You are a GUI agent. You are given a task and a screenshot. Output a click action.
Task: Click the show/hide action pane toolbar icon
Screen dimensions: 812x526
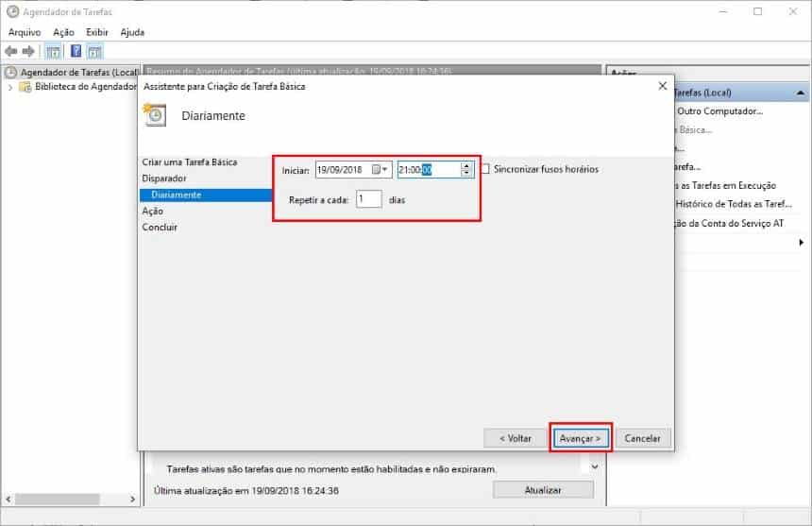(x=94, y=51)
